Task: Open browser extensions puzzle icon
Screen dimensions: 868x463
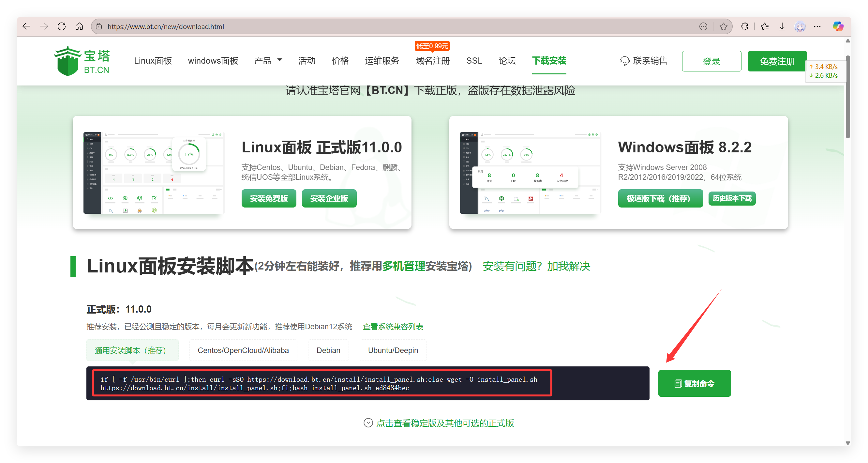Action: point(744,26)
